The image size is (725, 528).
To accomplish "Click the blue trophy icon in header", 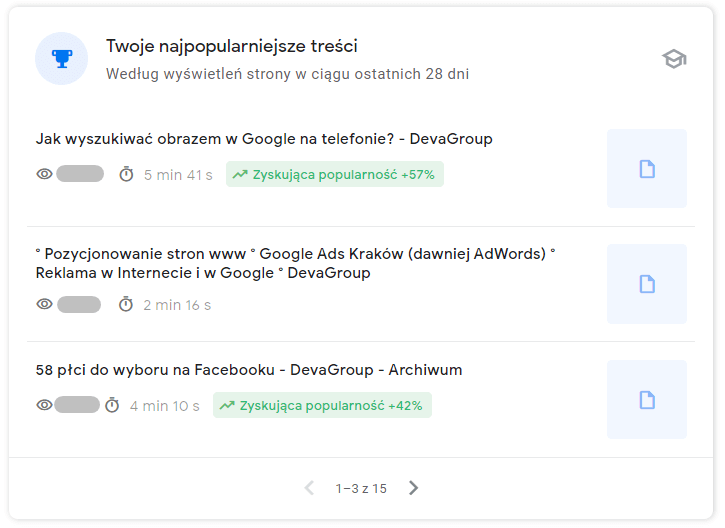I will 61,59.
